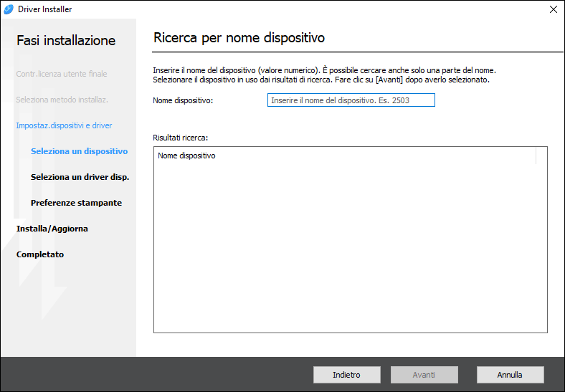565x392 pixels.
Task: Click the Fasi installazione heading
Action: tap(66, 40)
